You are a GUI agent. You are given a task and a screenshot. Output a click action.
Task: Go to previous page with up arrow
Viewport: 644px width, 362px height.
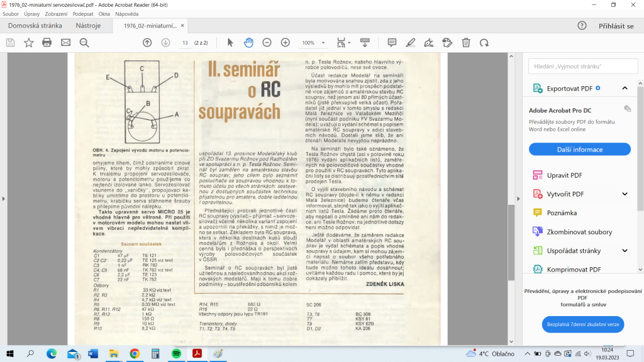(x=147, y=43)
